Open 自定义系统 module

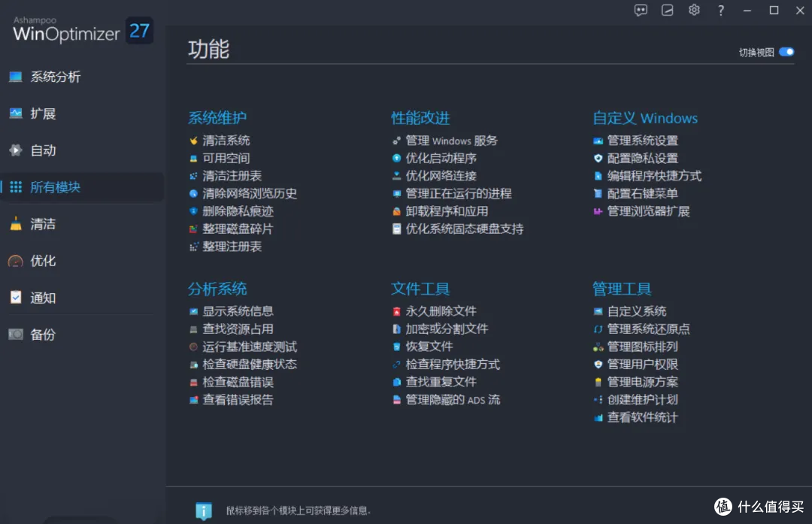click(630, 311)
